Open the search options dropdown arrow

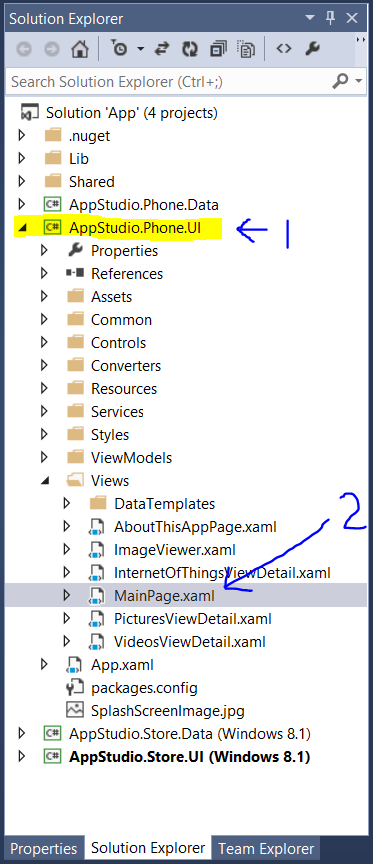click(x=359, y=82)
